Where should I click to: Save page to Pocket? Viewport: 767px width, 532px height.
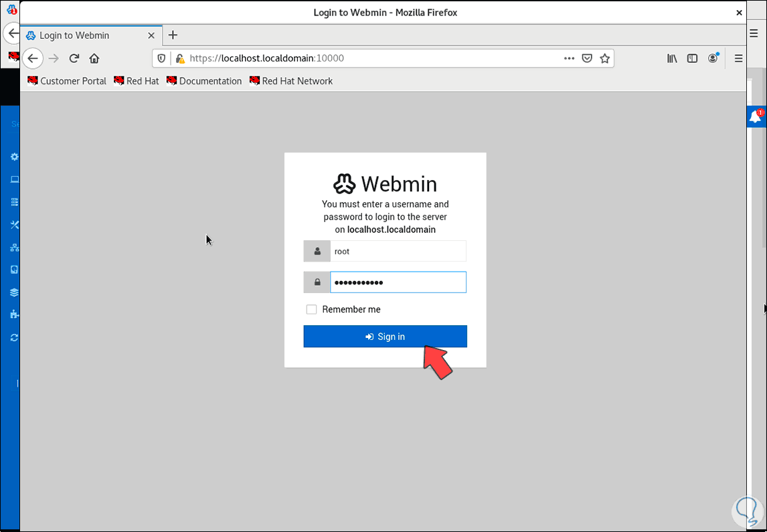(587, 59)
